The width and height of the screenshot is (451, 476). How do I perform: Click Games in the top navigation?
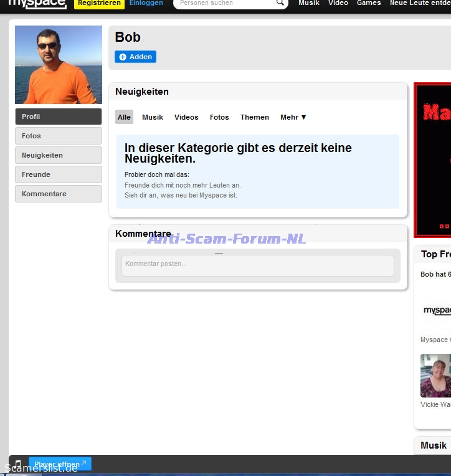pyautogui.click(x=369, y=3)
